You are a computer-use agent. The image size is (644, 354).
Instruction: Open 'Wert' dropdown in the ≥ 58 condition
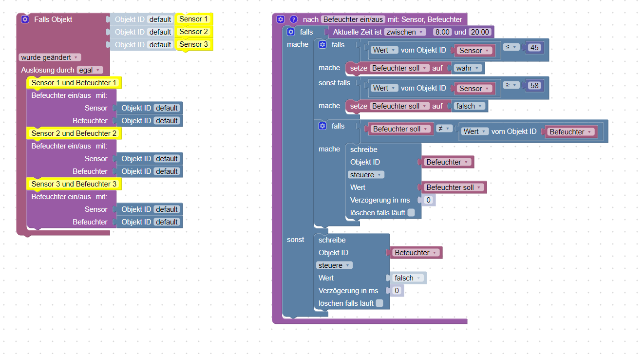click(384, 88)
